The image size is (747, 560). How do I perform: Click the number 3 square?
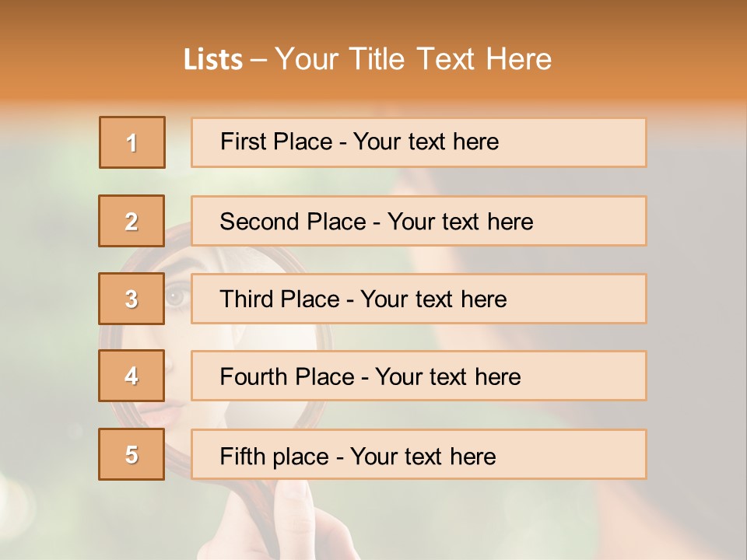132,299
